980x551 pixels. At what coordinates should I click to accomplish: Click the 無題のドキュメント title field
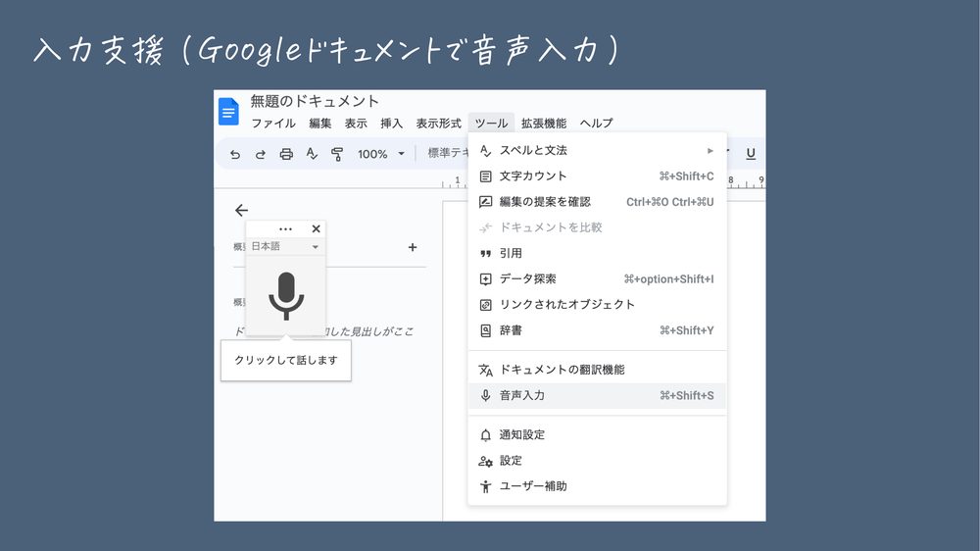pos(315,101)
